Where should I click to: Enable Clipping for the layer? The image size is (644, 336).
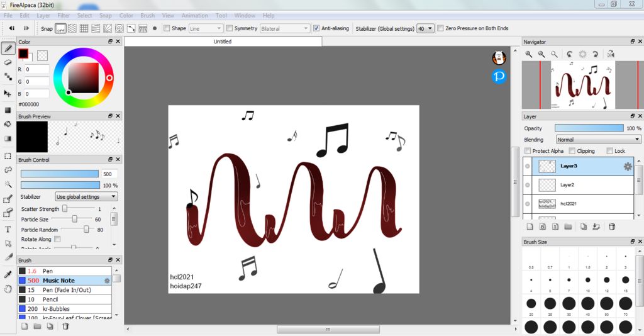pos(572,151)
